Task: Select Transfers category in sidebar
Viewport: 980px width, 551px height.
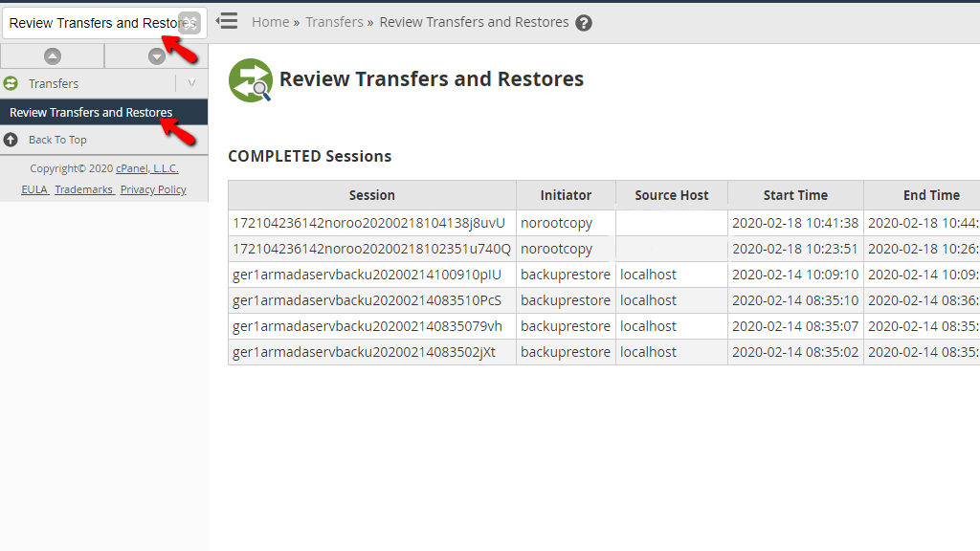Action: pos(54,84)
